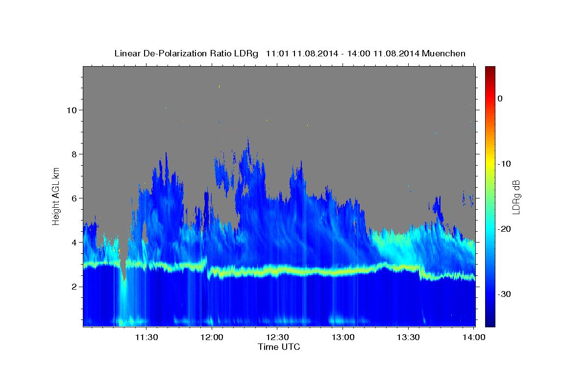Click the colorbar value -20
Viewport: 588px width, 392px height.
coord(505,229)
